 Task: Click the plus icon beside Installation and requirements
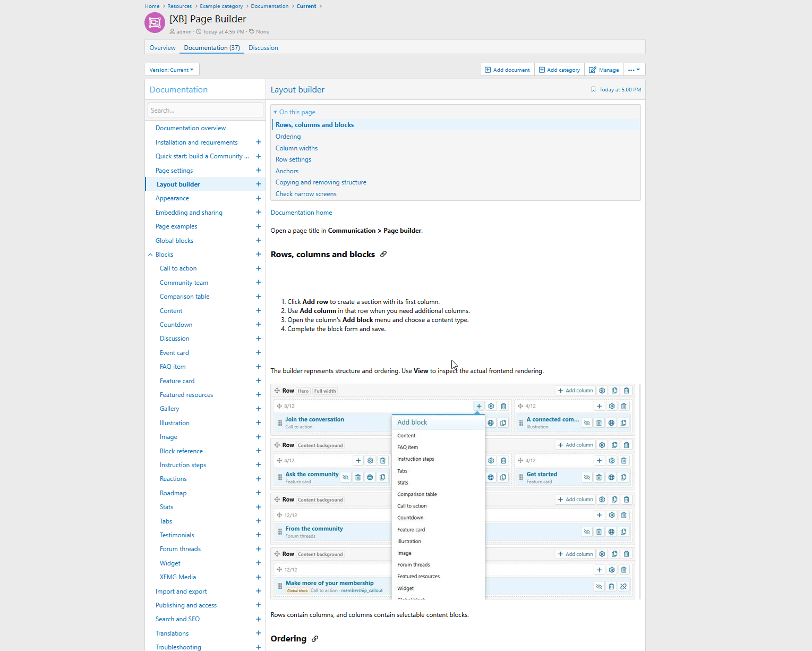[259, 142]
